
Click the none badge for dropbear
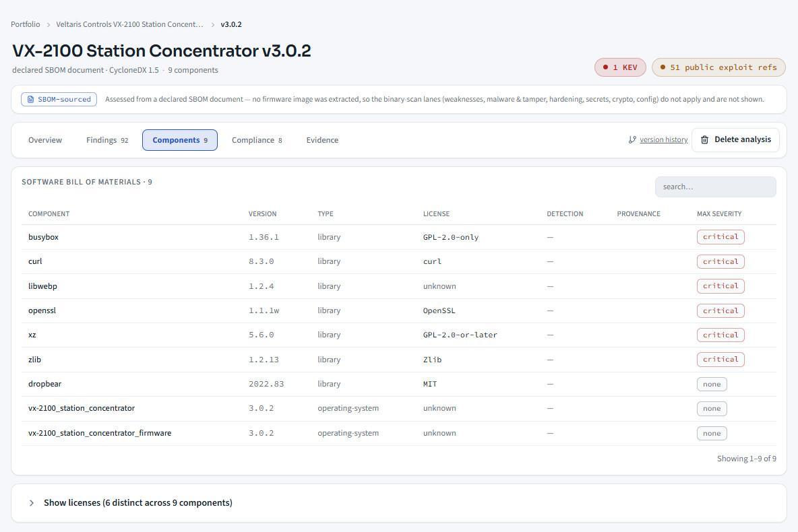(x=712, y=385)
